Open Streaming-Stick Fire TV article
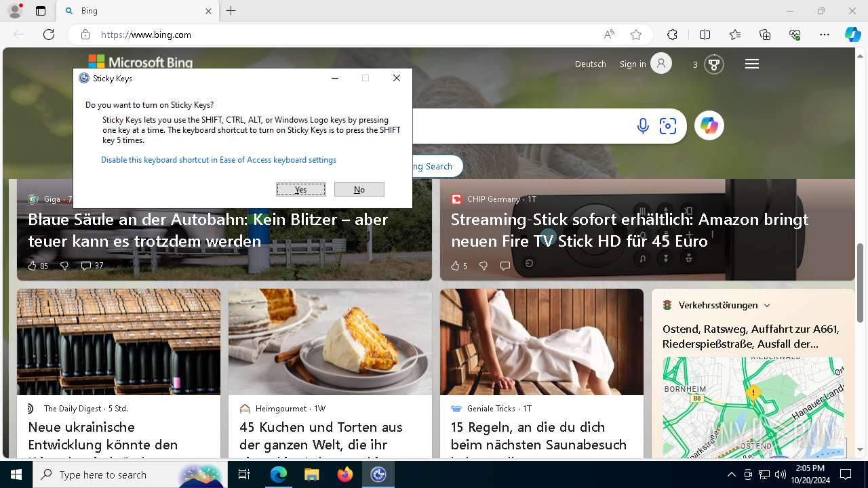Image resolution: width=868 pixels, height=488 pixels. 629,230
